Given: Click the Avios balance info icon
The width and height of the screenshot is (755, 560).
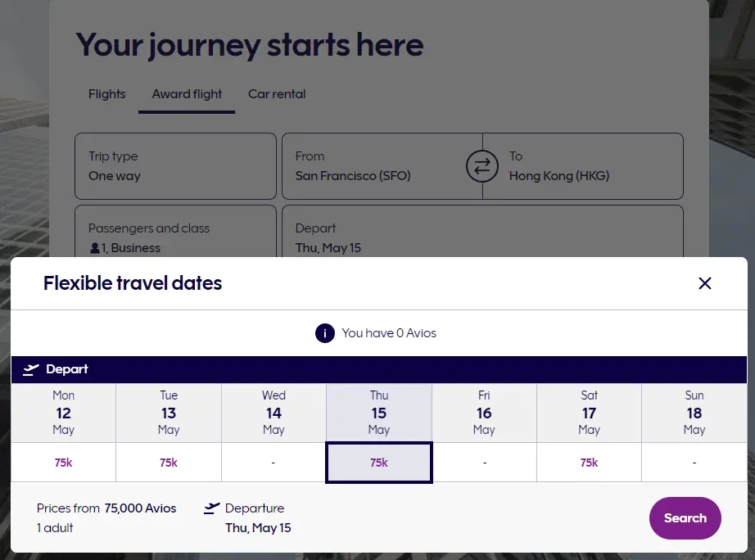Looking at the screenshot, I should (x=325, y=333).
